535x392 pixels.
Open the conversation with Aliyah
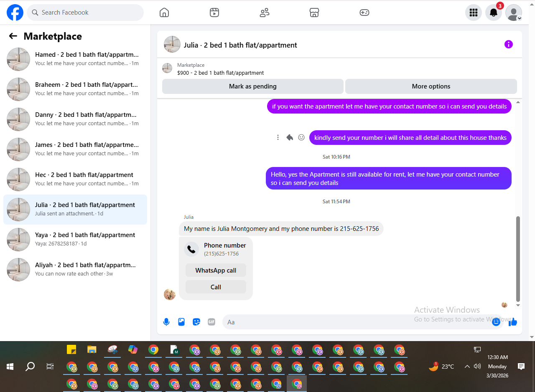(x=75, y=270)
